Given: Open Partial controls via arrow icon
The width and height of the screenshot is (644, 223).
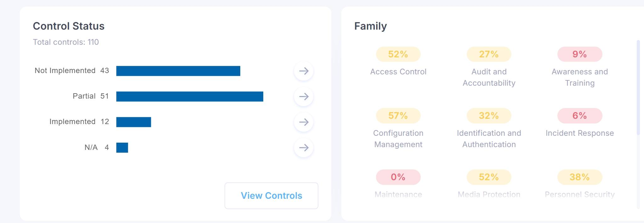Looking at the screenshot, I should point(304,96).
